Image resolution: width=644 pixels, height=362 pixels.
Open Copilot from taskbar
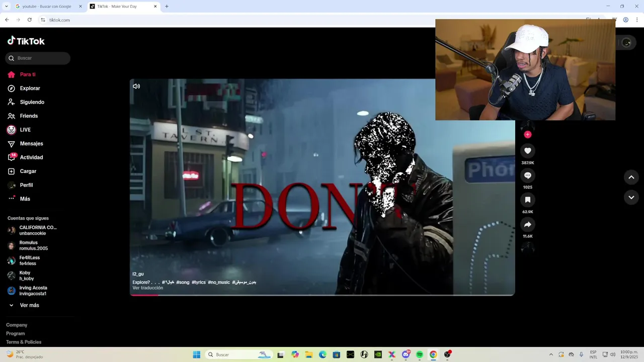pyautogui.click(x=295, y=355)
